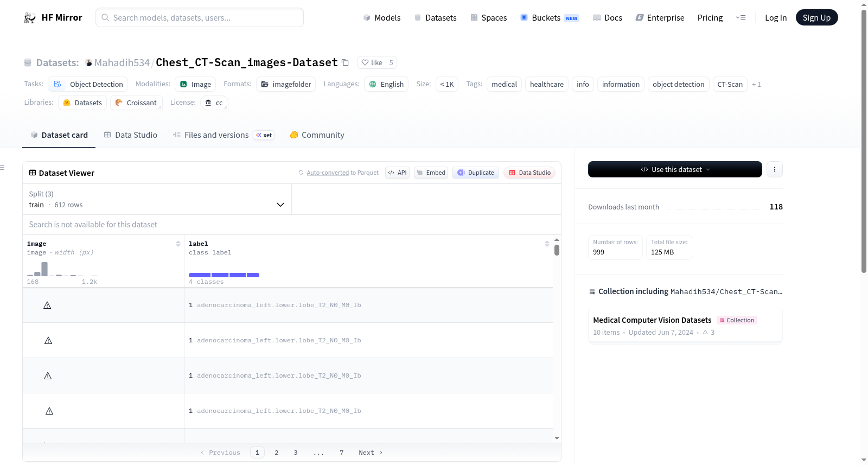Click the Duplicate button
Screen dimensions: 868x465
(x=475, y=173)
